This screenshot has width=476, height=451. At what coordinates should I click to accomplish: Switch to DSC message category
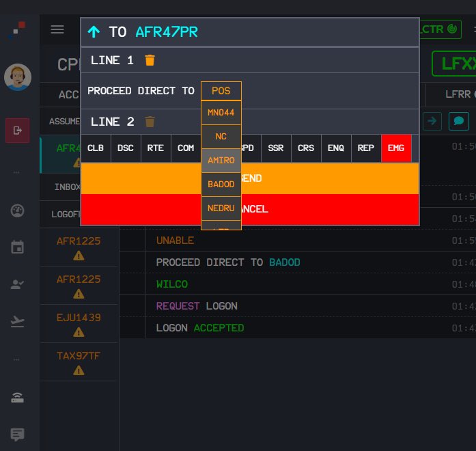pos(126,148)
